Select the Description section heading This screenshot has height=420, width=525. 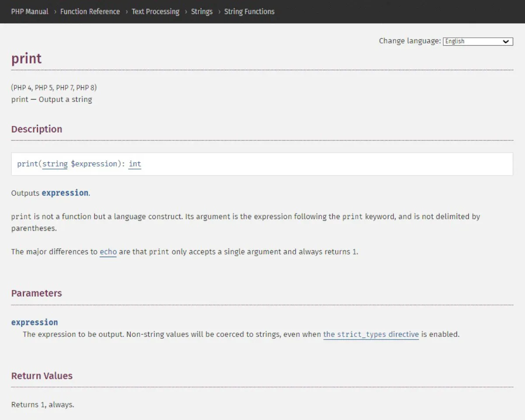click(x=37, y=129)
